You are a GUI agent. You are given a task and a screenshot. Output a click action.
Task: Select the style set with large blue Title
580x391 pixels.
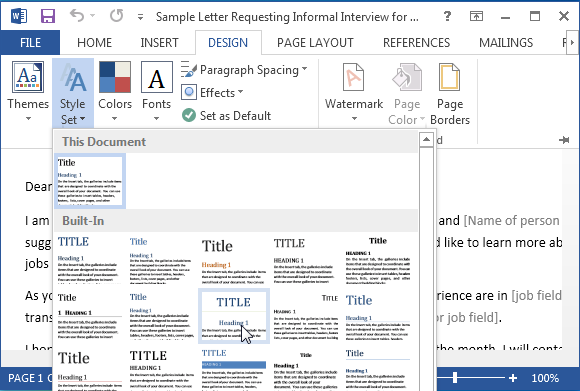[x=378, y=316]
